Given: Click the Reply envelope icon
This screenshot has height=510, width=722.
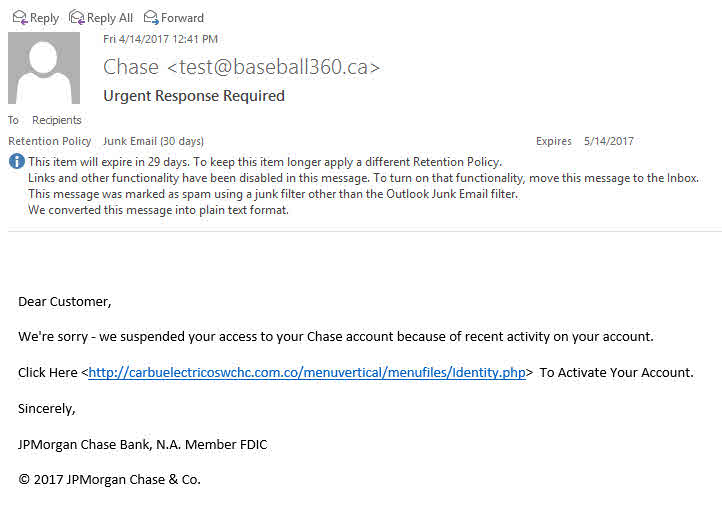Looking at the screenshot, I should coord(20,17).
